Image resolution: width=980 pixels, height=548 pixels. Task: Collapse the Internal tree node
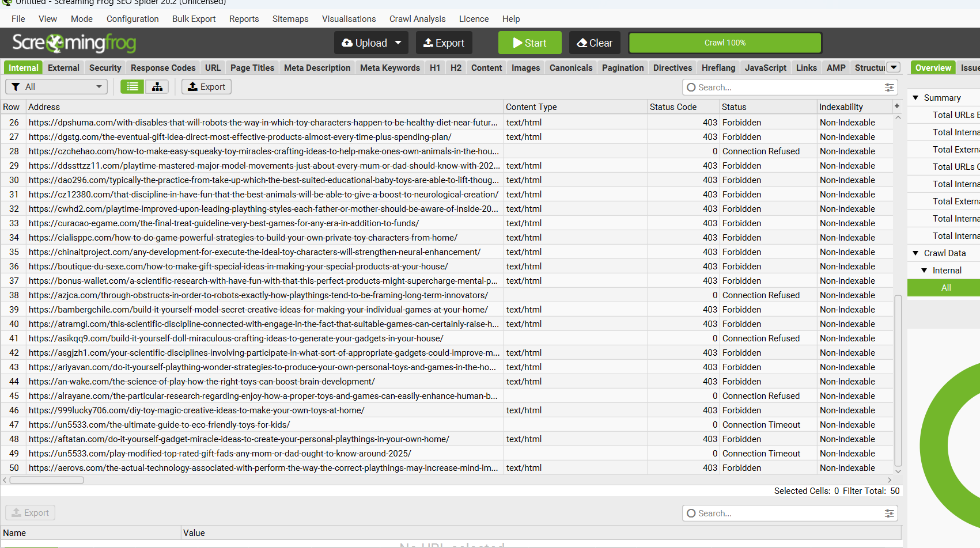coord(924,271)
